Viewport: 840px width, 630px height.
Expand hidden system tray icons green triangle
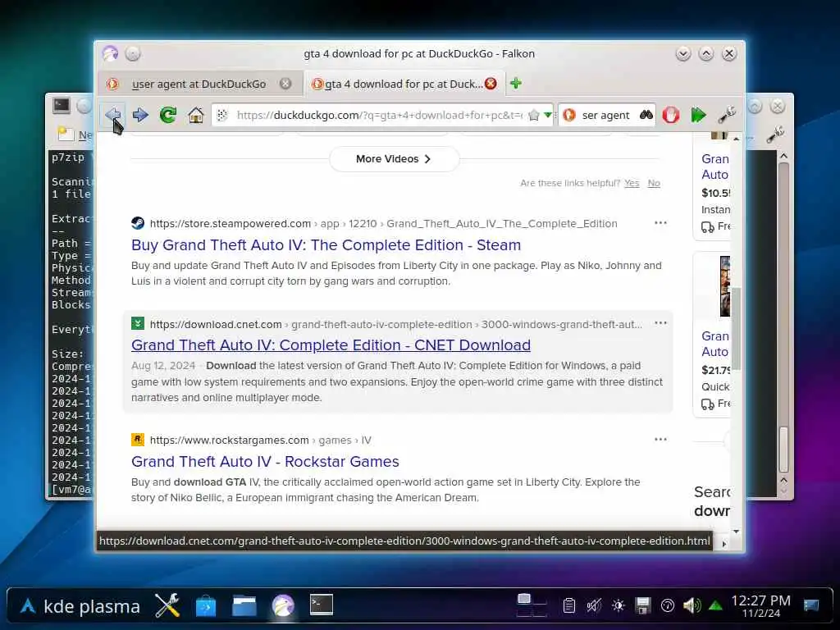pyautogui.click(x=715, y=606)
